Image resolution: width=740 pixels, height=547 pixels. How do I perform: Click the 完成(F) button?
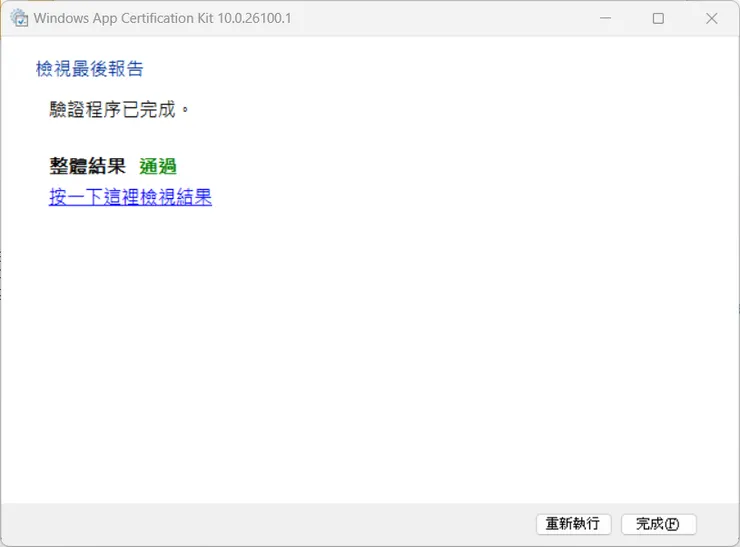pyautogui.click(x=658, y=524)
